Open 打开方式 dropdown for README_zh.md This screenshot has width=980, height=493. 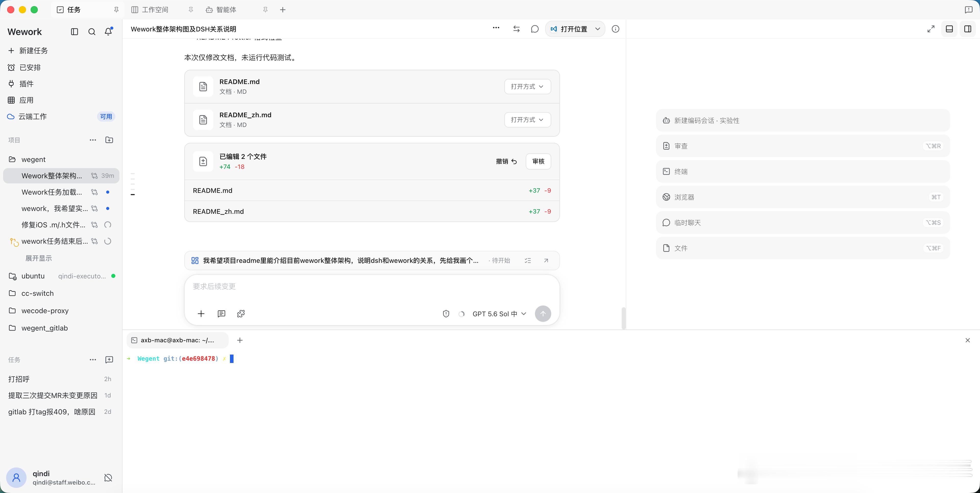(x=528, y=120)
